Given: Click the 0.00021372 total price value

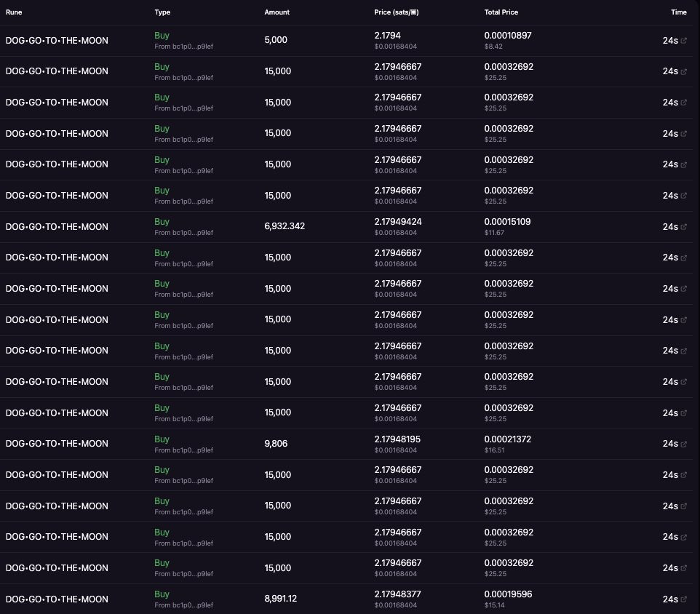Looking at the screenshot, I should pyautogui.click(x=508, y=439).
